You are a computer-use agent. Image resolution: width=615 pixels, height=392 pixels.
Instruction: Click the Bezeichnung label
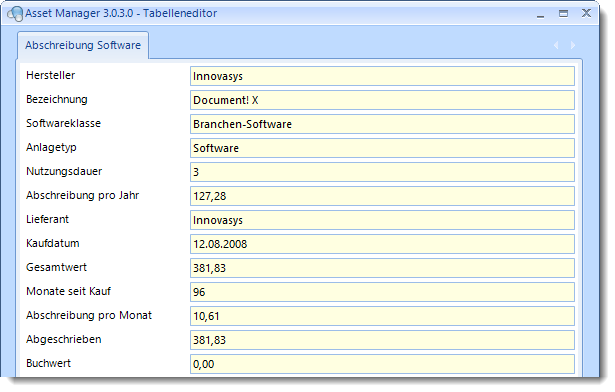coord(57,99)
